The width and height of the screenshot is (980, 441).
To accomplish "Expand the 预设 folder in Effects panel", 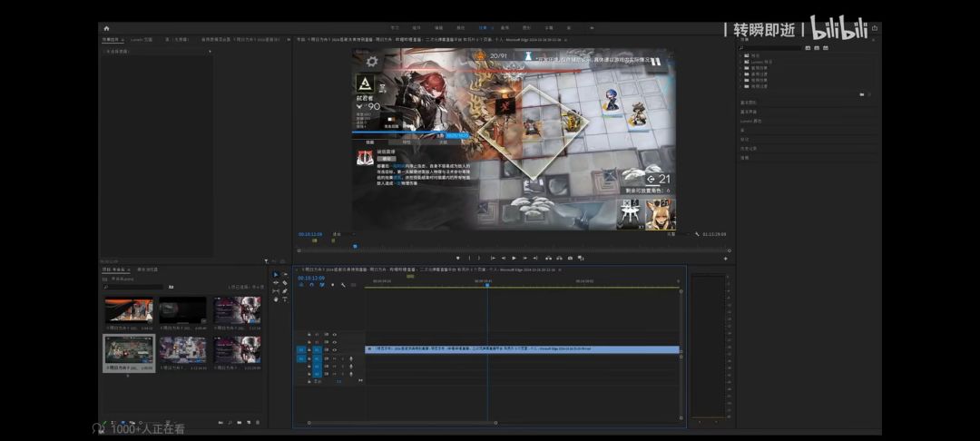I will 740,55.
